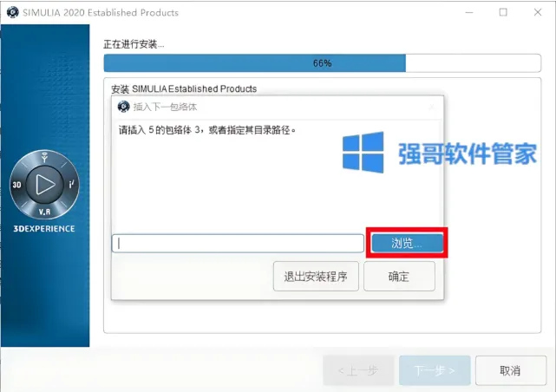Viewport: 556px width, 392px height.
Task: Click the i quadrant of the compass
Action: coord(71,184)
